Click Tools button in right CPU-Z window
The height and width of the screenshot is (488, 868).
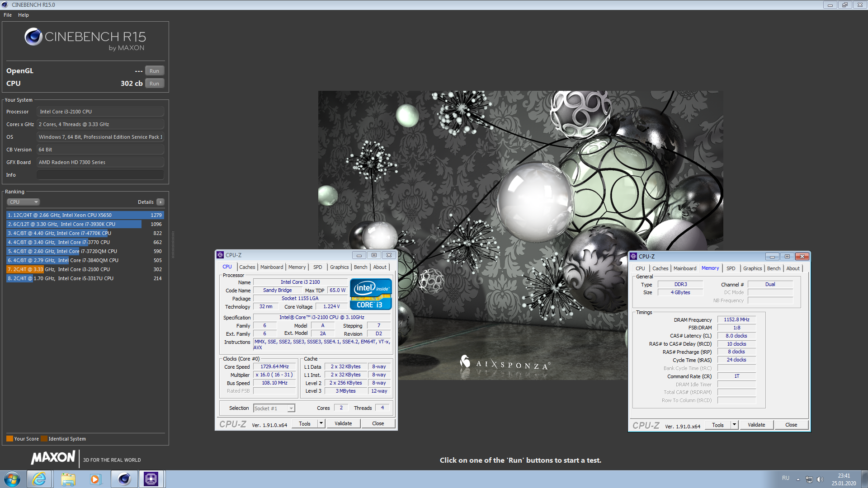tap(718, 425)
